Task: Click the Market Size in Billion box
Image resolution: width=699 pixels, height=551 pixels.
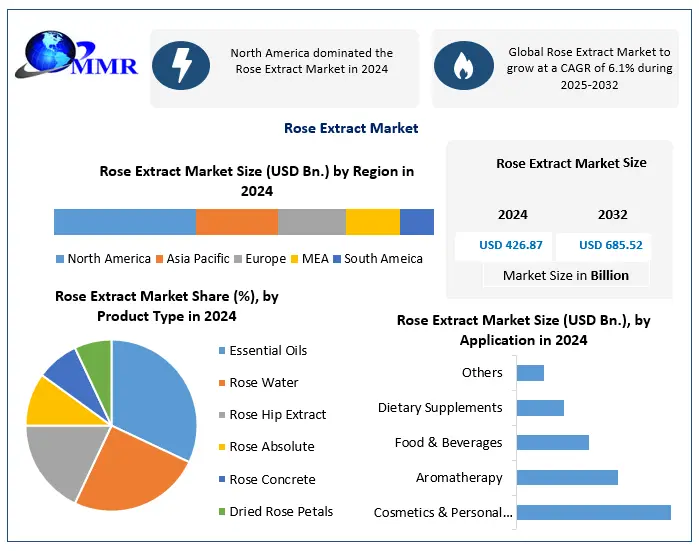Action: pyautogui.click(x=566, y=275)
